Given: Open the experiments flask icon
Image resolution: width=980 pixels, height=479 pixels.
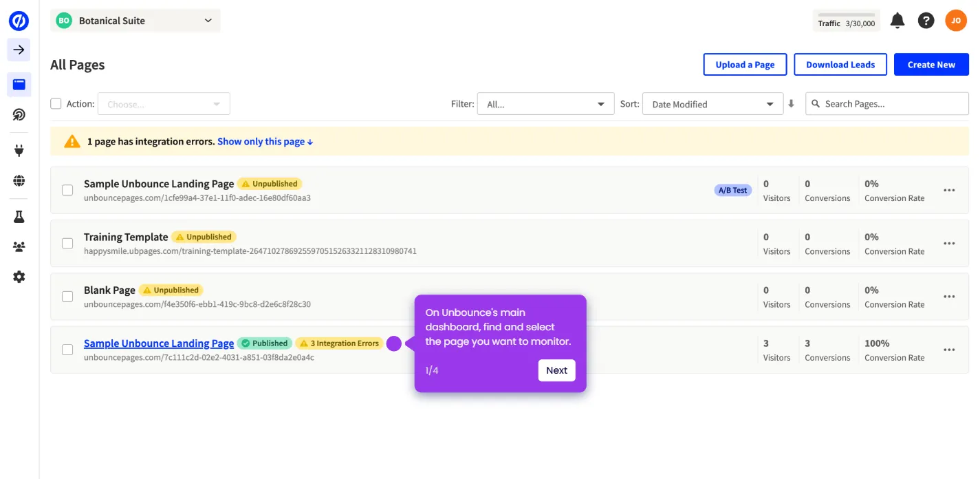Looking at the screenshot, I should [x=19, y=217].
